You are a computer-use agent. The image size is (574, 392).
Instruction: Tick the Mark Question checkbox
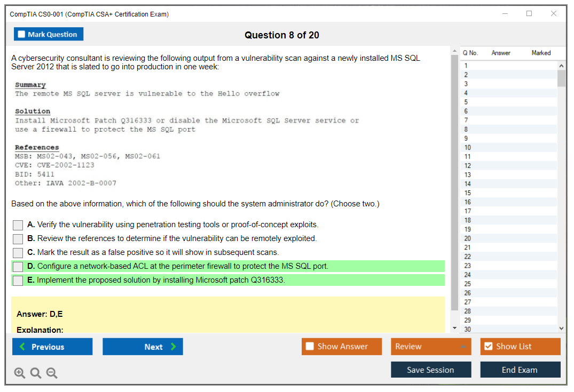pyautogui.click(x=22, y=34)
